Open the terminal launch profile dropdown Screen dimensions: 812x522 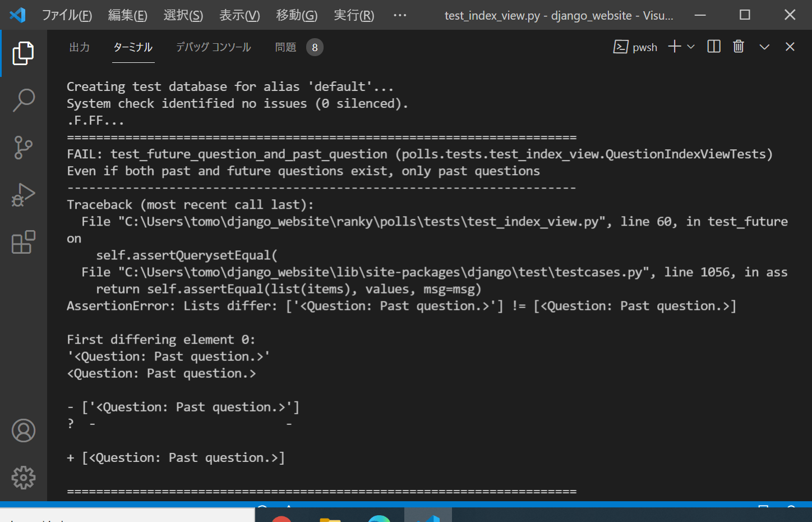691,47
